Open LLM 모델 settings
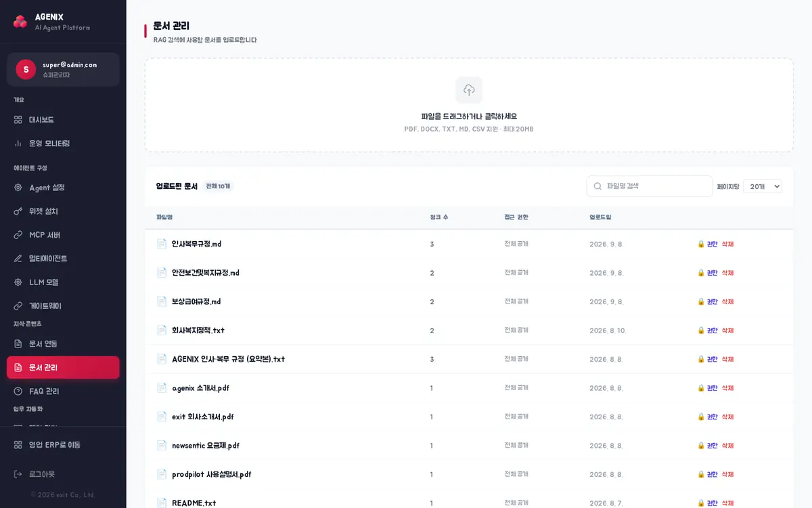The image size is (812, 508). click(x=63, y=282)
